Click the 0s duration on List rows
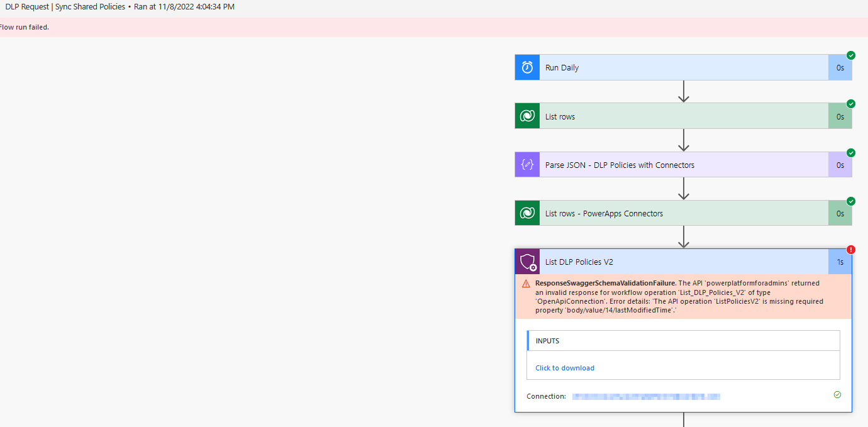This screenshot has height=427, width=868. tap(840, 116)
